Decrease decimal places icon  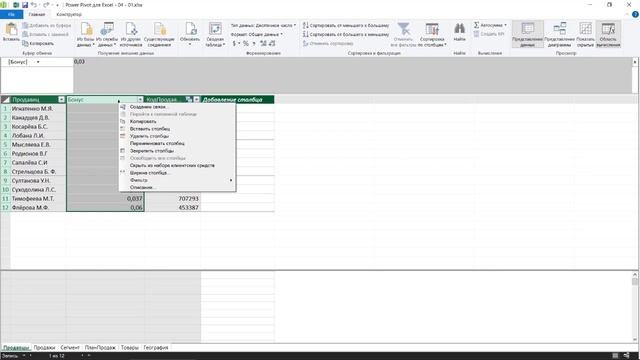click(x=272, y=43)
